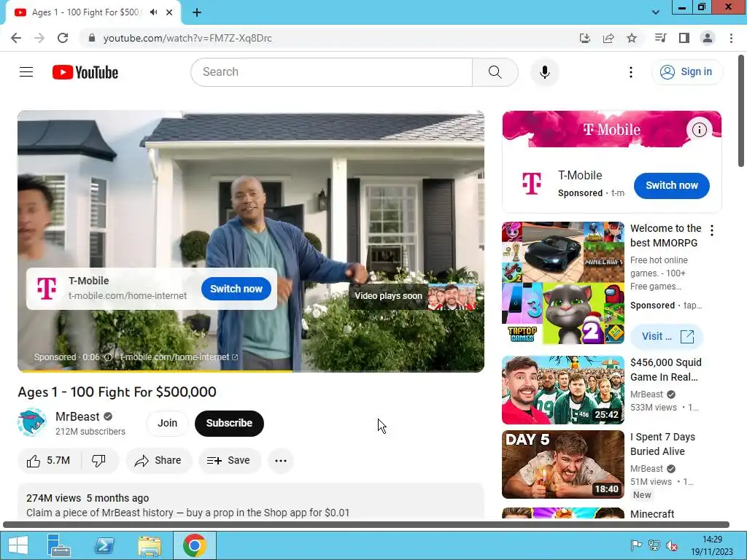The image size is (747, 560).
Task: Share the video
Action: coord(158,461)
